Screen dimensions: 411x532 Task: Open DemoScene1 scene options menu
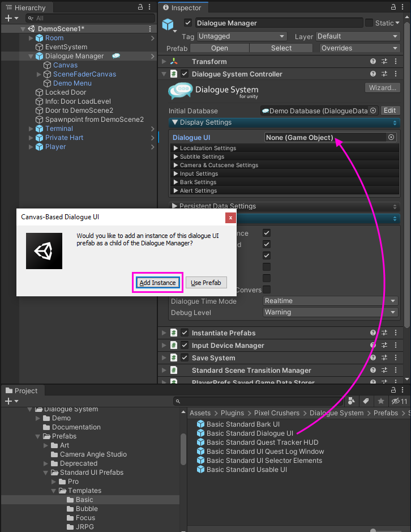pos(150,29)
